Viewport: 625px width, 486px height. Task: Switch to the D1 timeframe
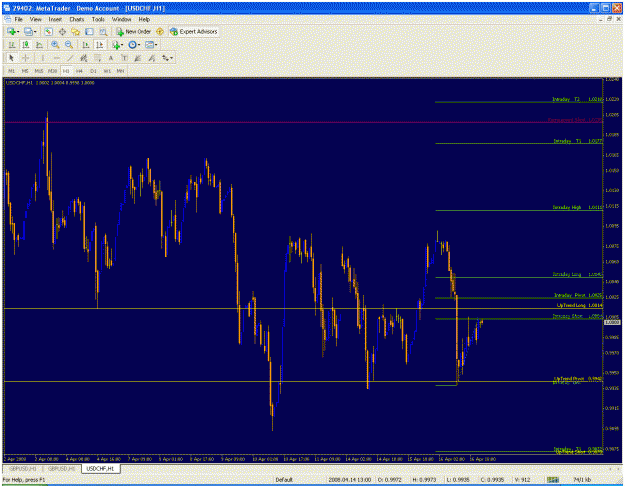[93, 71]
